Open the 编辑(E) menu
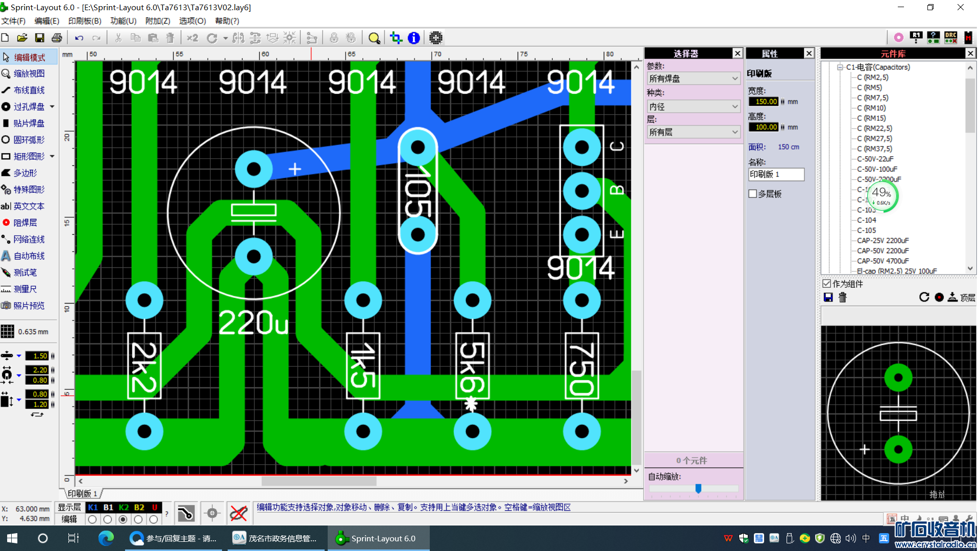The width and height of the screenshot is (980, 551). (47, 21)
